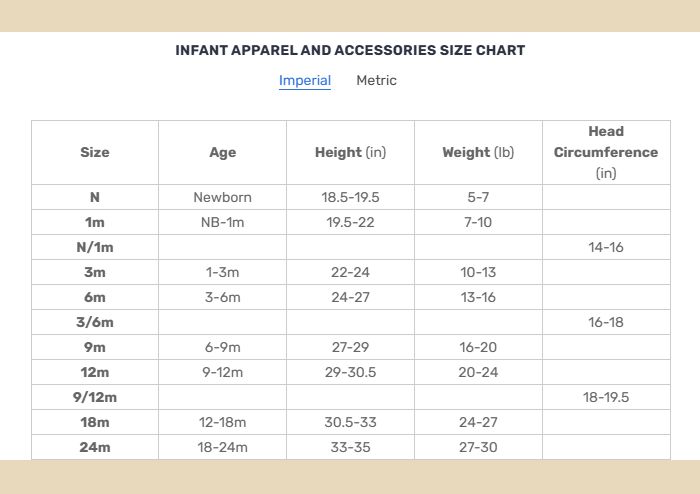Switch to the Imperial tab
Screen dimensions: 700x494
[x=305, y=81]
